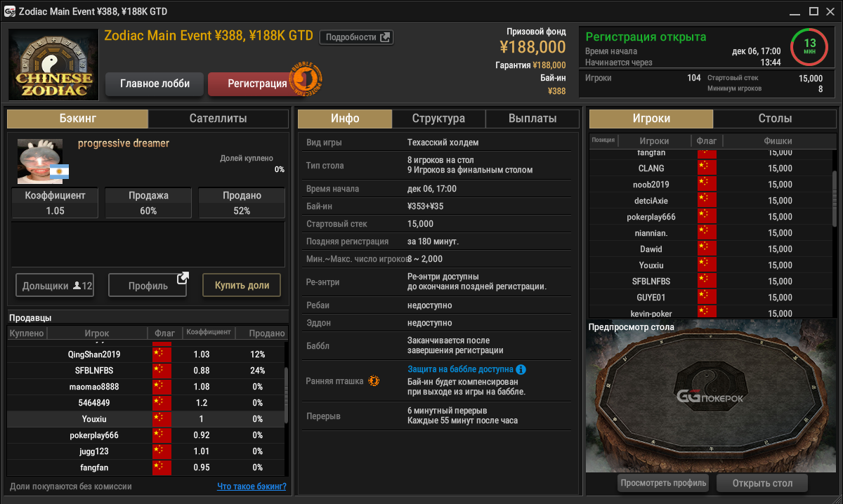Click the external link icon on Подробности
This screenshot has width=843, height=504.
(x=385, y=37)
